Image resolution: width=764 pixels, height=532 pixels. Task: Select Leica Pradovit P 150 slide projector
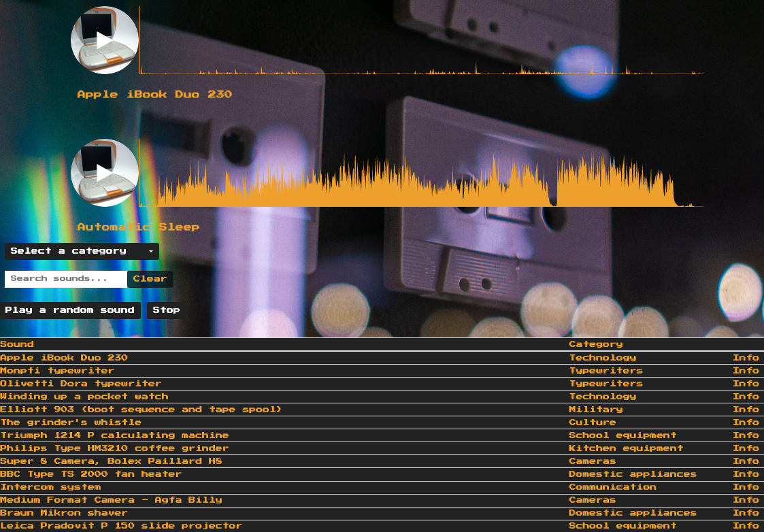(121, 526)
